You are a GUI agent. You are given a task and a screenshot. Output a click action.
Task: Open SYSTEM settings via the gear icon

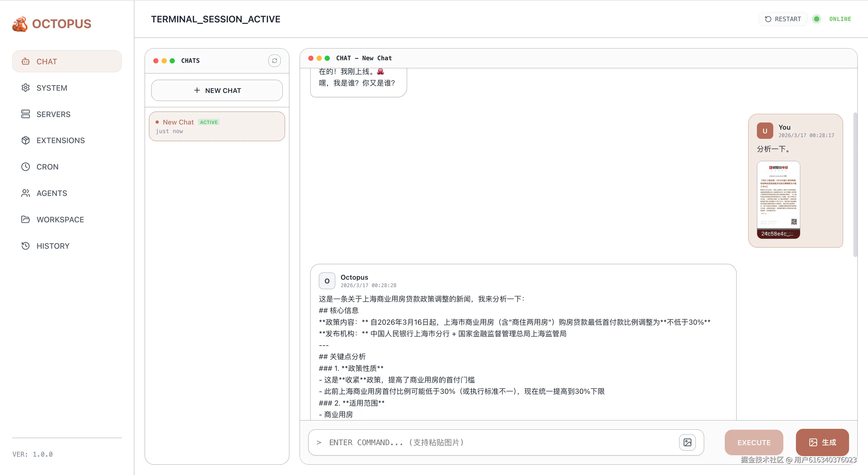pyautogui.click(x=26, y=87)
